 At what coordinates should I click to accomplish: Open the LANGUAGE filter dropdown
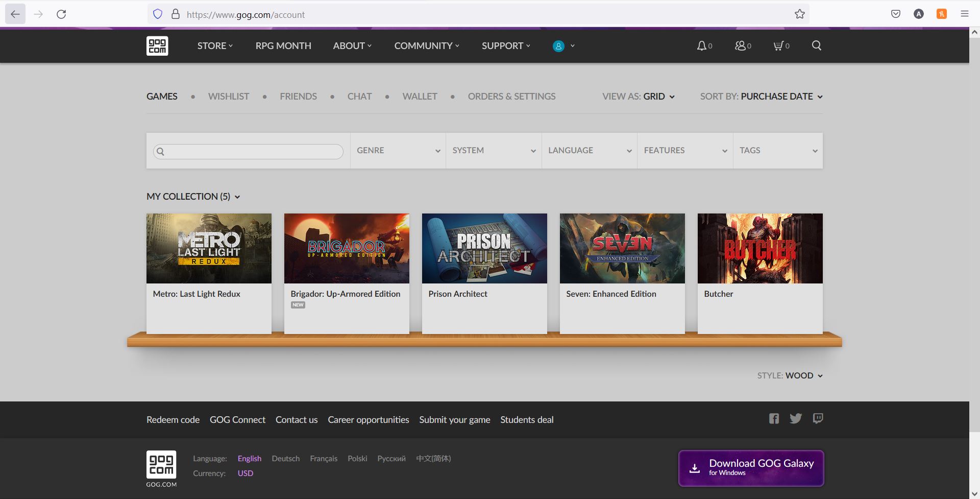tap(590, 151)
